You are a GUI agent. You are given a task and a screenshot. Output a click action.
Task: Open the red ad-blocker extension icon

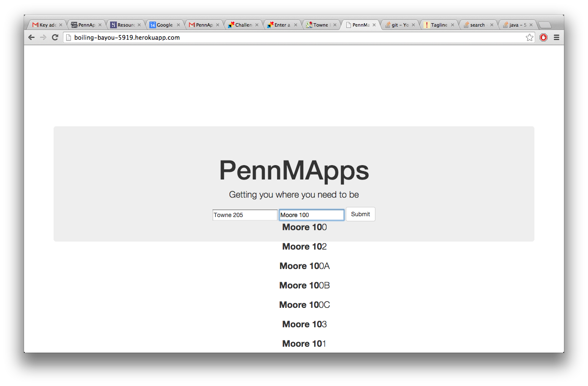tap(543, 38)
